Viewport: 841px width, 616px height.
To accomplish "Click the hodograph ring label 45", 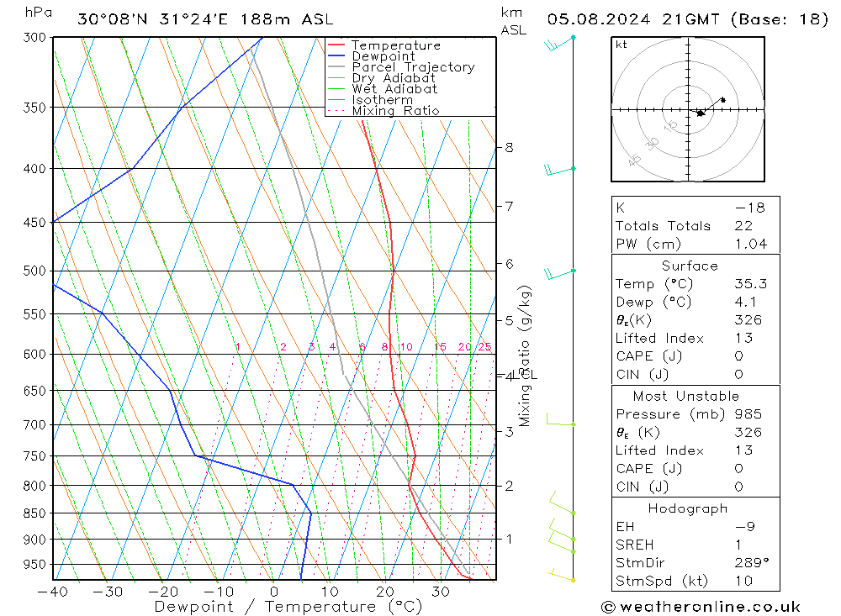I will [634, 160].
